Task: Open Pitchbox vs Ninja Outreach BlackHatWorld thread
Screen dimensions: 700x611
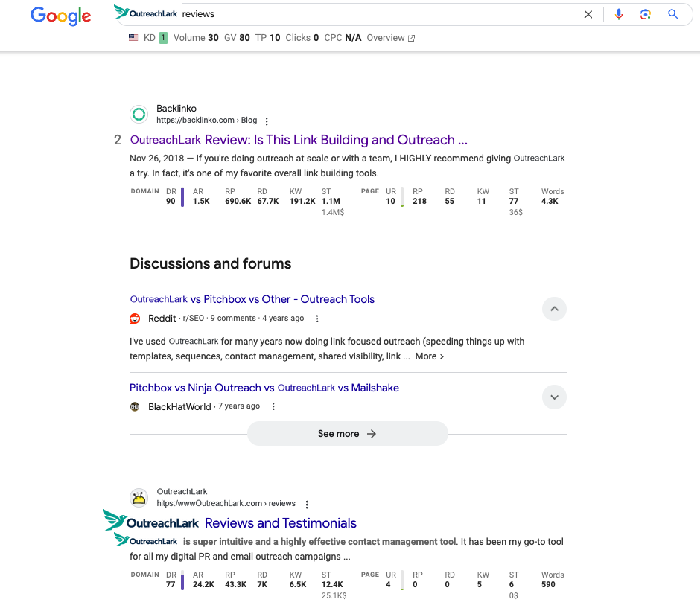Action: tap(264, 388)
